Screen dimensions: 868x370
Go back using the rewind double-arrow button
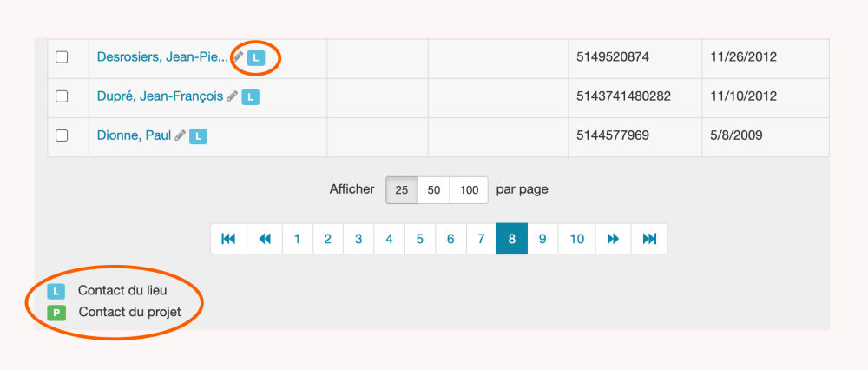tap(264, 239)
